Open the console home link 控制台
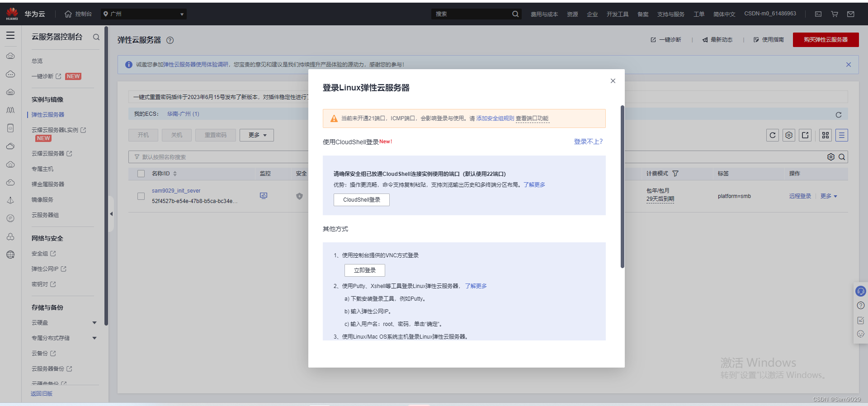This screenshot has height=406, width=868. 78,14
